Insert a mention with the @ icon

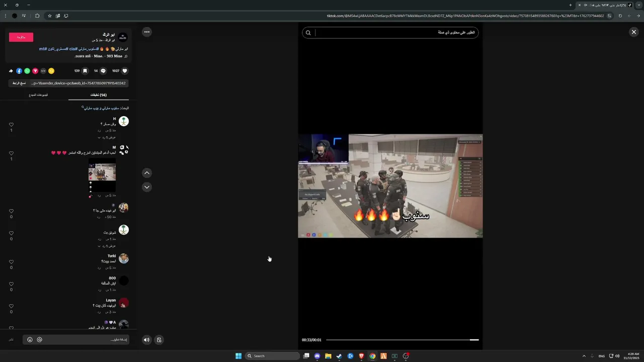[40, 340]
